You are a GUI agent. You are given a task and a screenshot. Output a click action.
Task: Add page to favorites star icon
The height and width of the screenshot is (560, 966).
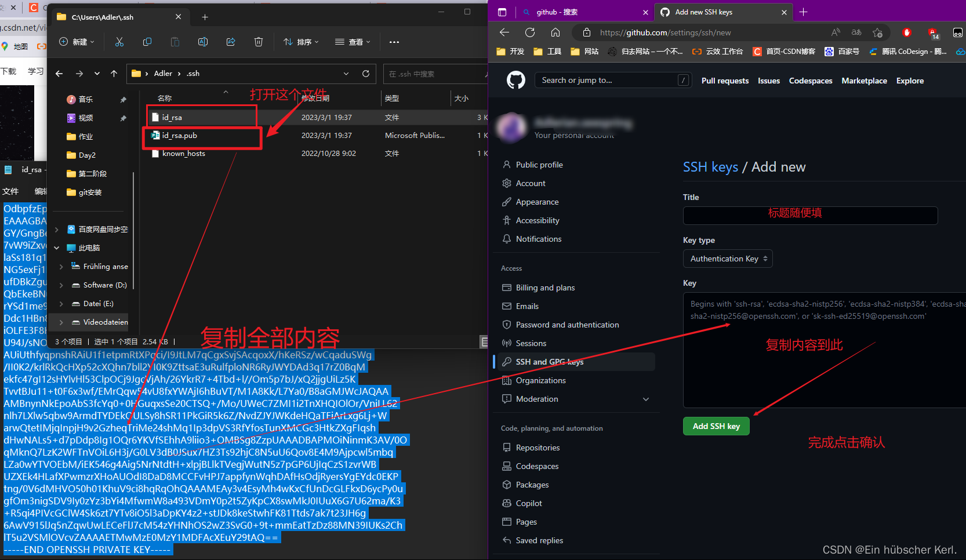(877, 32)
